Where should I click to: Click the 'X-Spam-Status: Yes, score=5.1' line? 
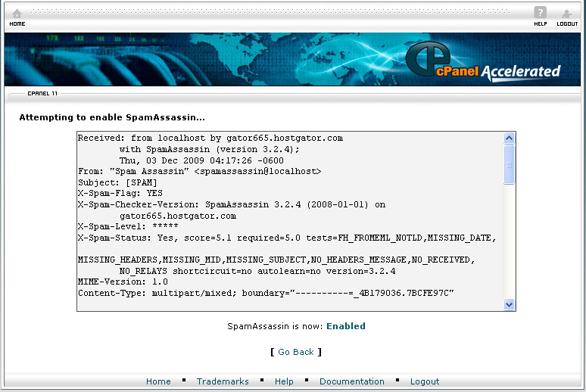coord(287,238)
